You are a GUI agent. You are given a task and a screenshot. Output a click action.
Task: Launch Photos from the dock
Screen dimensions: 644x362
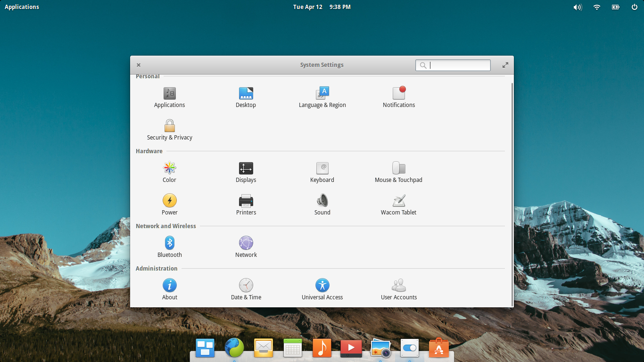pos(380,348)
